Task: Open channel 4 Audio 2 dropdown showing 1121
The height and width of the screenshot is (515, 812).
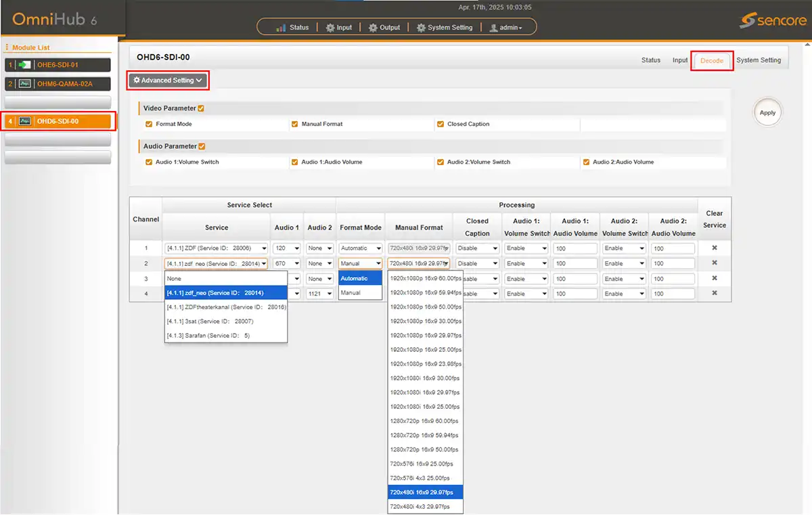Action: coord(320,294)
